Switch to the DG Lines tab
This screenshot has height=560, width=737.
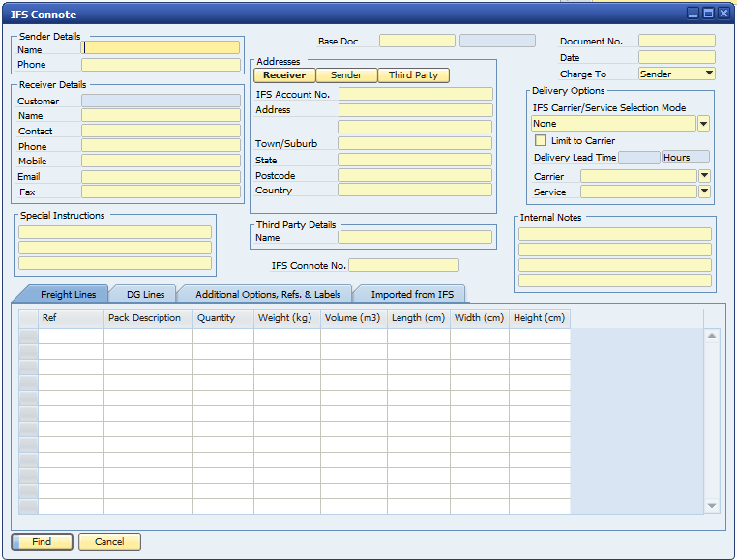click(x=145, y=294)
